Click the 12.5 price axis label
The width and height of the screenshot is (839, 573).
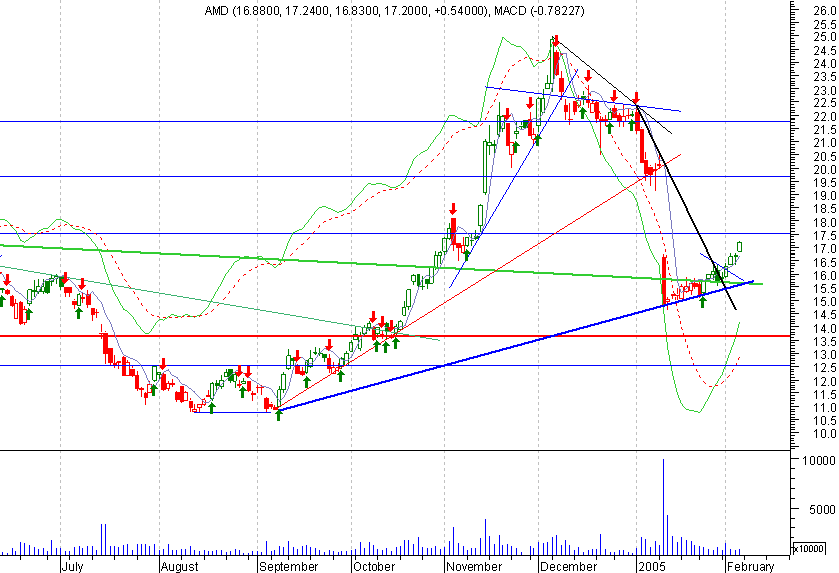(x=825, y=368)
